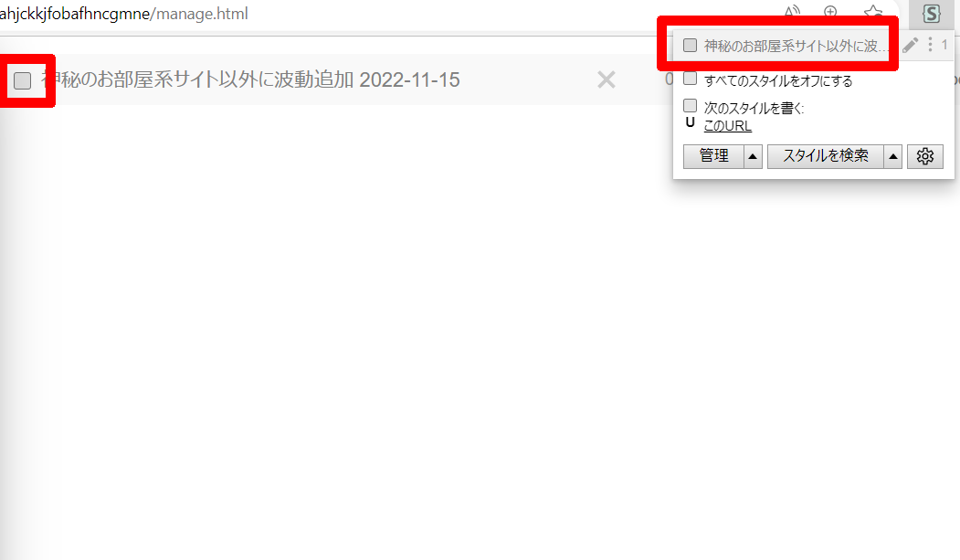Click the read aloud icon in the address bar
This screenshot has height=560, width=960.
point(792,12)
